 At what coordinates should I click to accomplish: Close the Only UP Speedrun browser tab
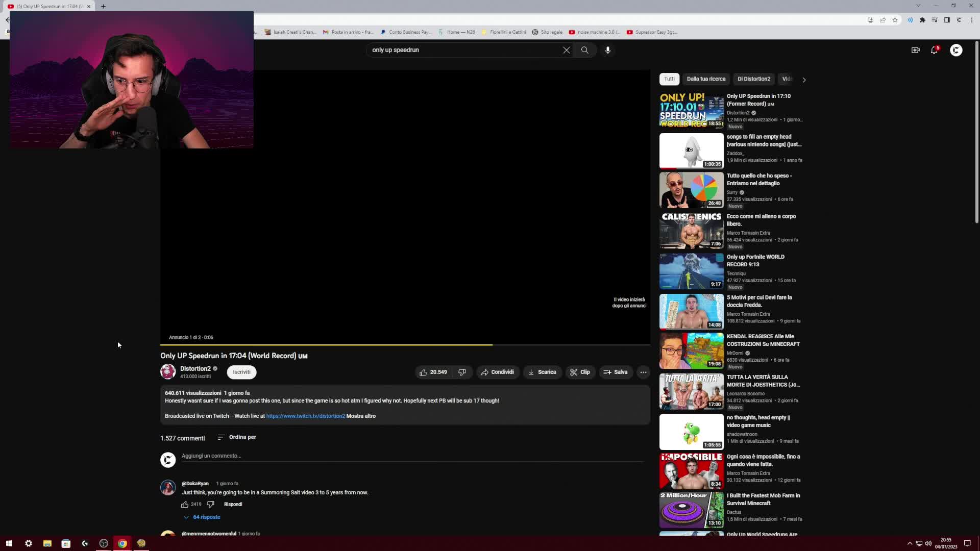point(88,6)
